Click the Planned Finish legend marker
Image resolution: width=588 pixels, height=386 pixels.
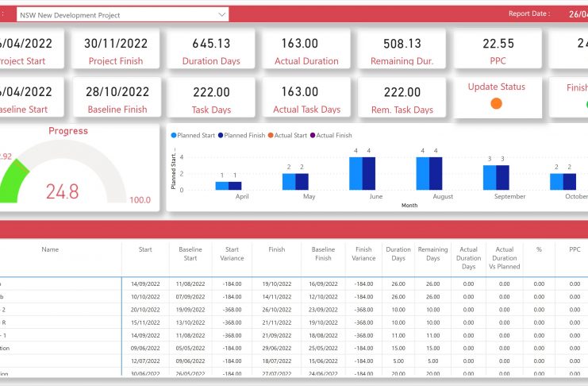[x=221, y=136]
